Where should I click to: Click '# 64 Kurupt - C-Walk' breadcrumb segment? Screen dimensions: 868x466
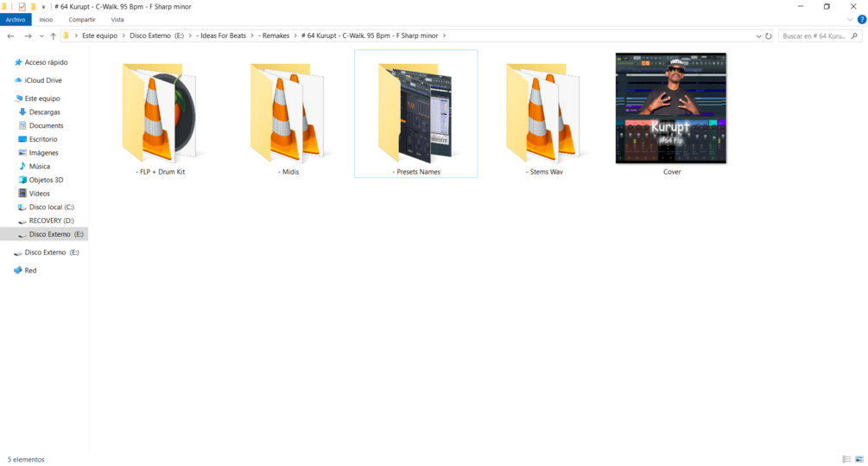[370, 35]
